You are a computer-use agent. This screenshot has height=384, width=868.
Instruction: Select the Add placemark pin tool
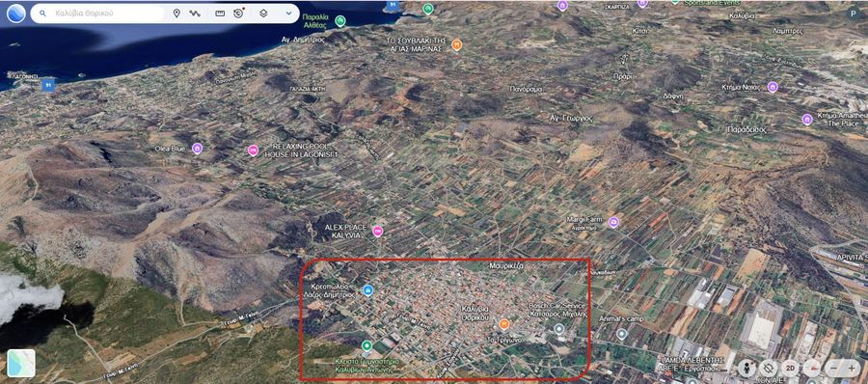tap(176, 14)
